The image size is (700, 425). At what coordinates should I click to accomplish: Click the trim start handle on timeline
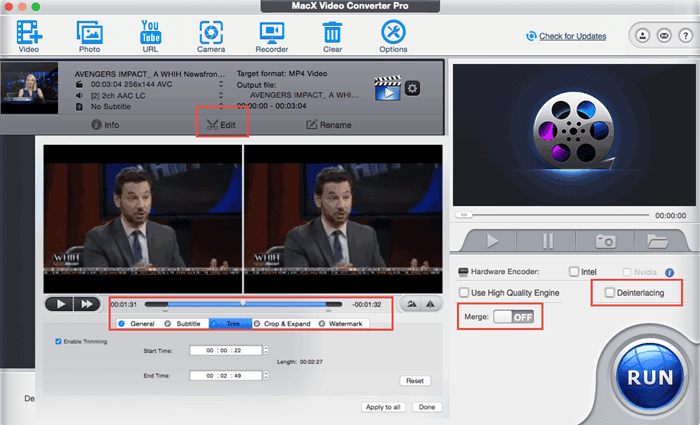pos(165,308)
